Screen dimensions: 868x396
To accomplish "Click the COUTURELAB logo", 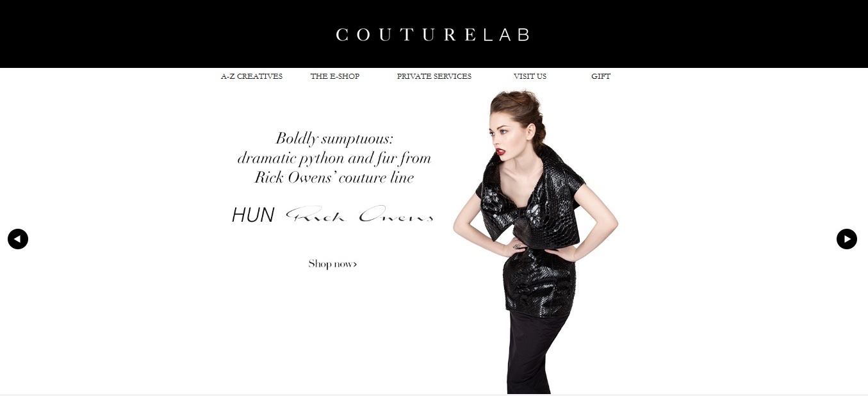I will pyautogui.click(x=433, y=35).
